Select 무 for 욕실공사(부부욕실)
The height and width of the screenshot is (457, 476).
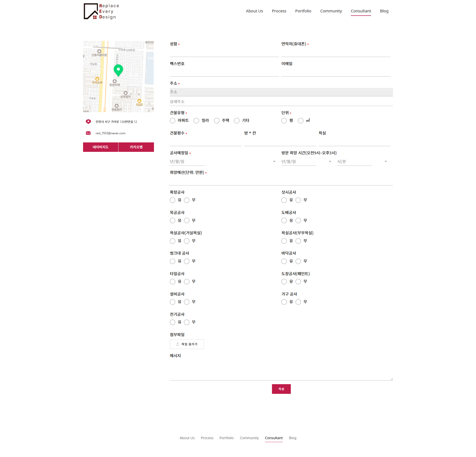tap(298, 241)
